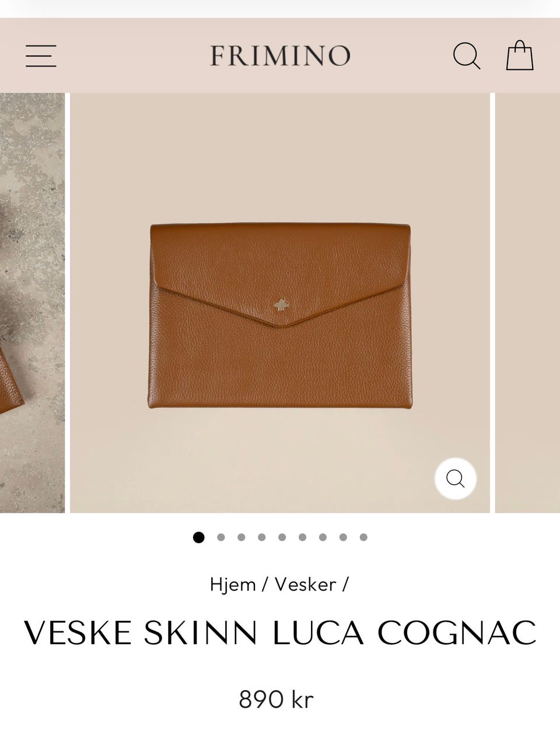Select the eighth gallery dot
Viewport: 560px width, 738px height.
344,537
